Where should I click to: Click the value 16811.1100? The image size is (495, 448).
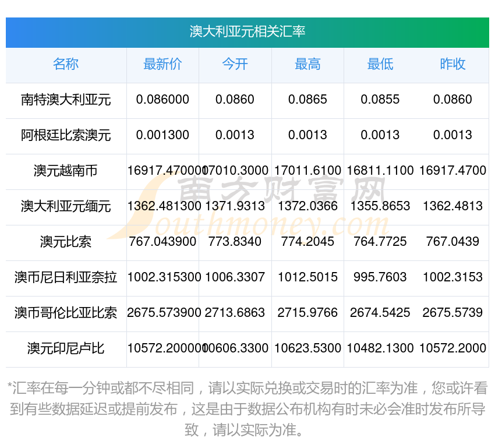click(380, 171)
